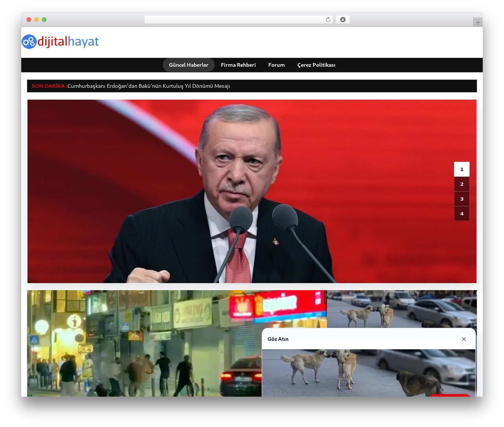Open the browser downloads button

point(343,20)
